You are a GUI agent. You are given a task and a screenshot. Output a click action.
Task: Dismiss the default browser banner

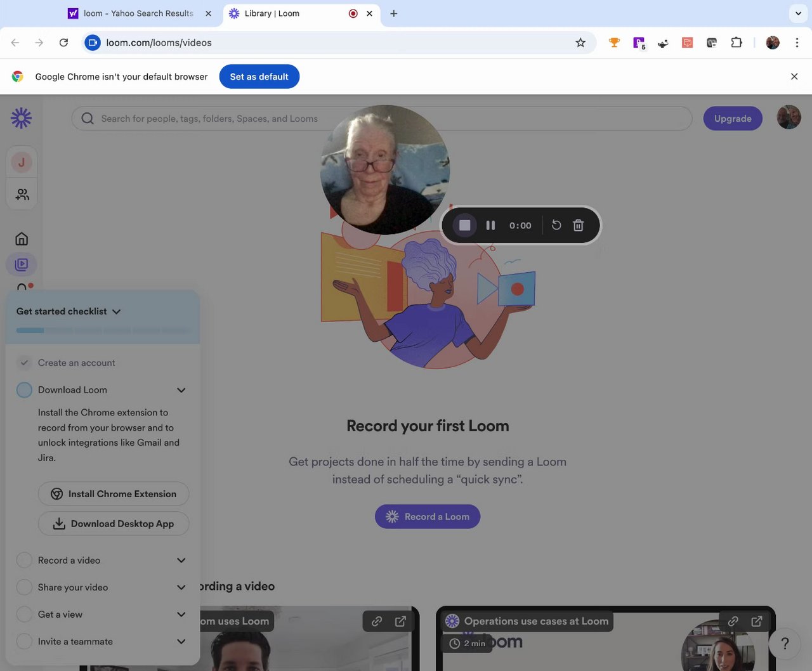[794, 76]
